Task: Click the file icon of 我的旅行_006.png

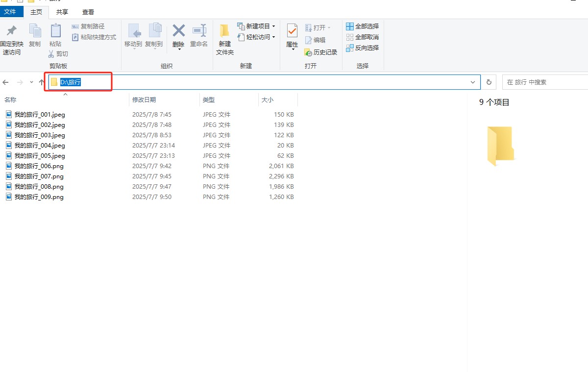Action: (x=9, y=166)
